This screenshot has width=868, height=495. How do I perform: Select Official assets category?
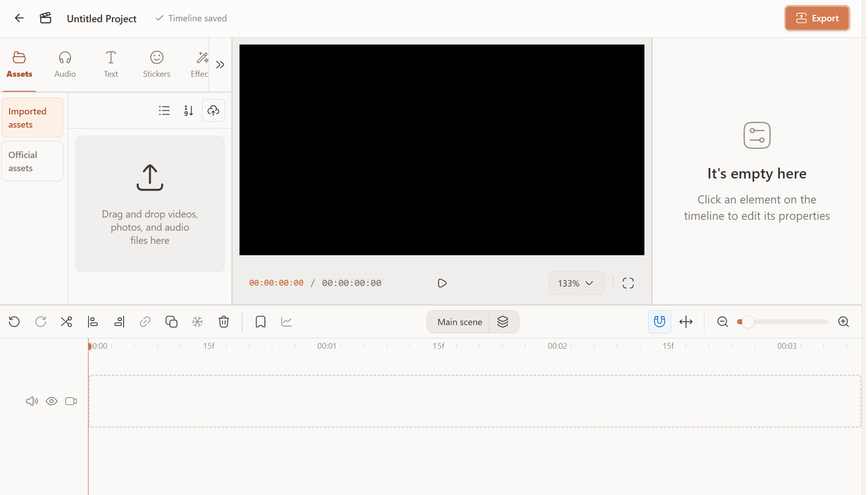(x=32, y=161)
